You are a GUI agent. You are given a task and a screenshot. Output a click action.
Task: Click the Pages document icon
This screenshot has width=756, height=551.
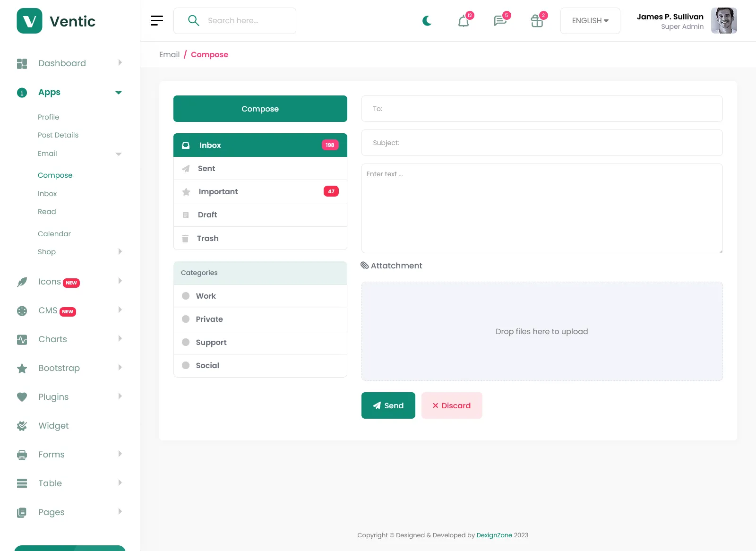tap(22, 513)
